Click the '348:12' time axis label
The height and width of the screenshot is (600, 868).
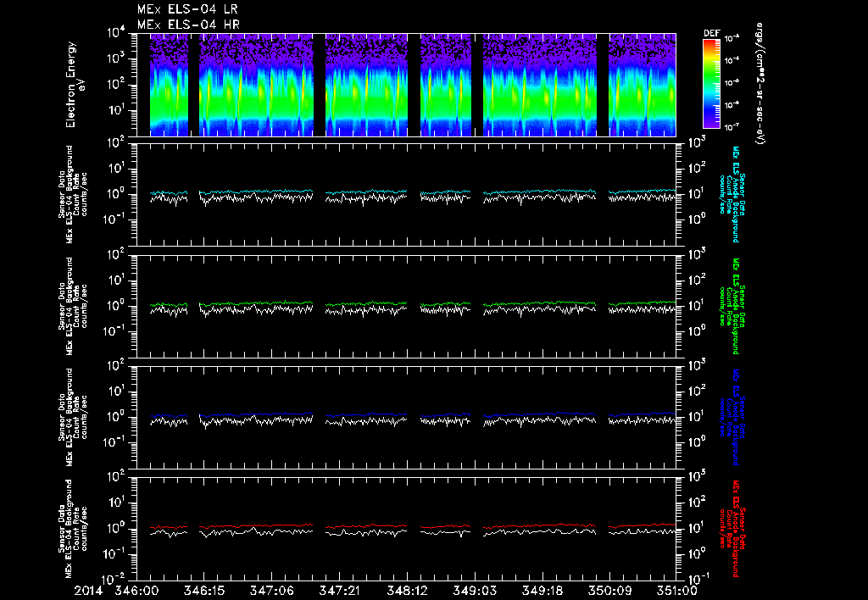click(407, 591)
